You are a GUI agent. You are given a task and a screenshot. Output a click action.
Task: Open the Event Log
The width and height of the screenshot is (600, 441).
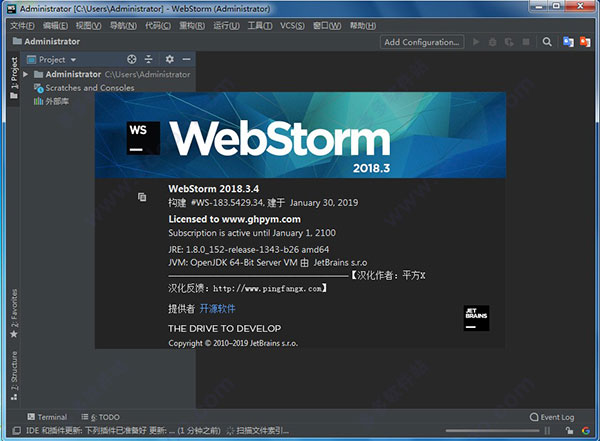point(552,417)
